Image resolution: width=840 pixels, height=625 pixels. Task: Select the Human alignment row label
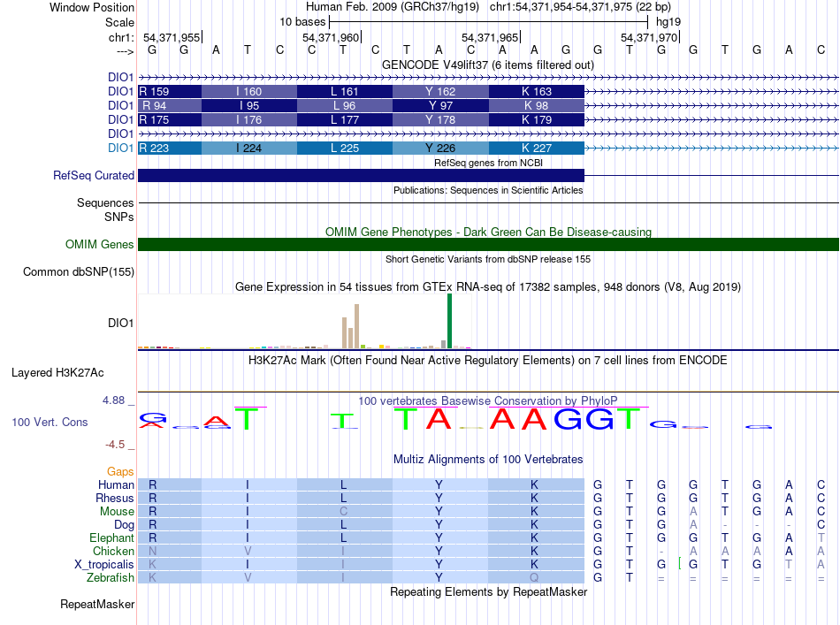click(116, 484)
